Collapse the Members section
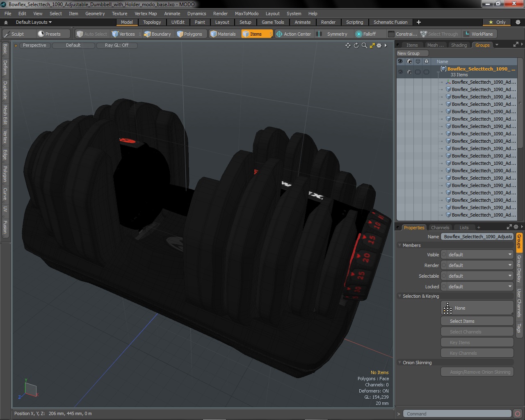Image resolution: width=525 pixels, height=420 pixels. pyautogui.click(x=399, y=245)
